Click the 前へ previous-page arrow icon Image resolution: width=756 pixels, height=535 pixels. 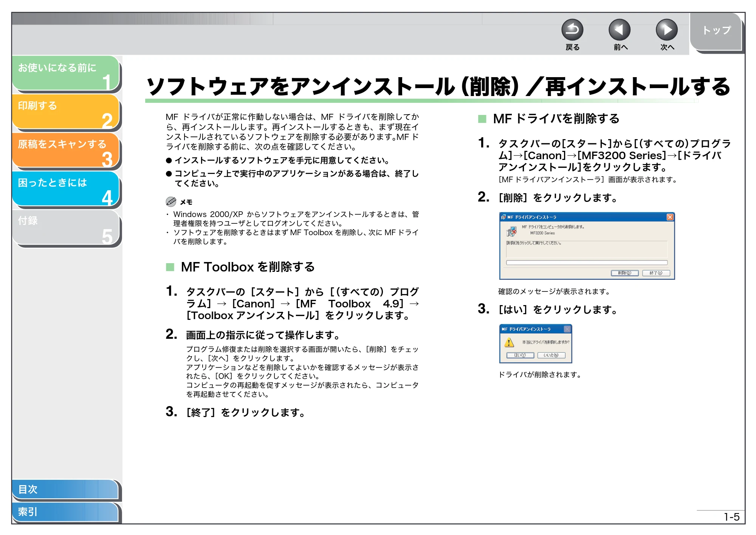(x=620, y=30)
